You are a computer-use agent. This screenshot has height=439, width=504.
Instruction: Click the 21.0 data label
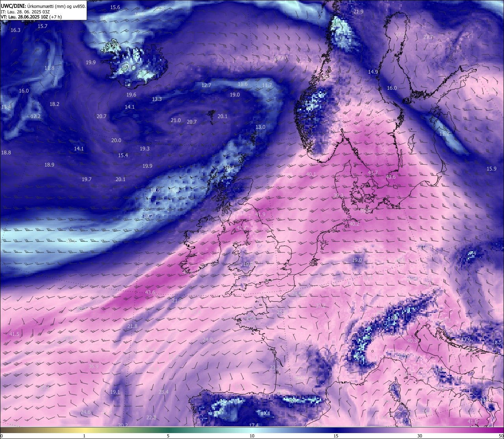click(176, 120)
